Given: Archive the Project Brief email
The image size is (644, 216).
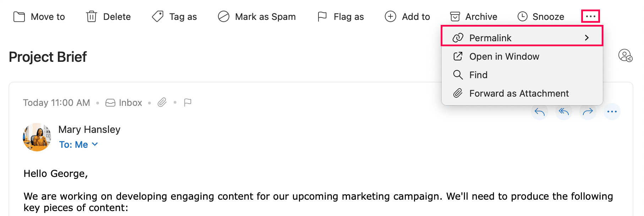Looking at the screenshot, I should (474, 17).
